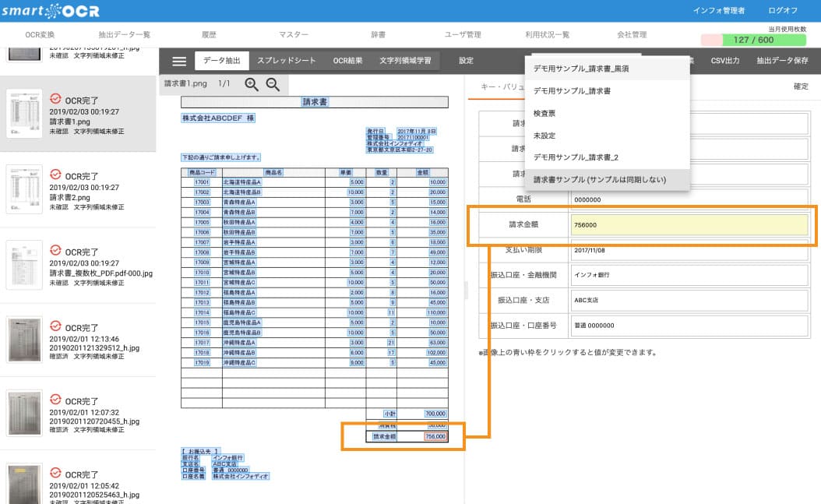Open 利用状況一覧 in top navigation

coord(547,35)
